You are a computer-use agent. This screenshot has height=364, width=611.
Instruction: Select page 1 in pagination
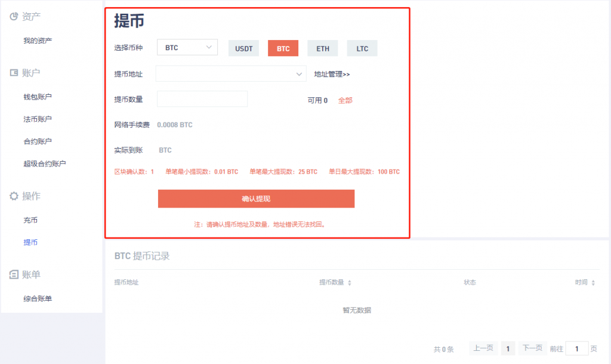tap(508, 348)
